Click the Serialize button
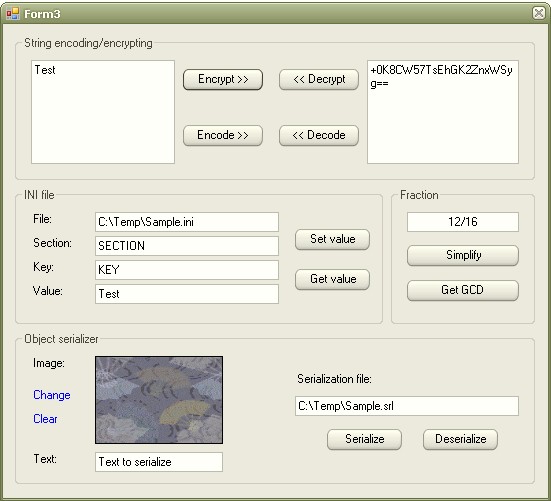 (x=364, y=439)
